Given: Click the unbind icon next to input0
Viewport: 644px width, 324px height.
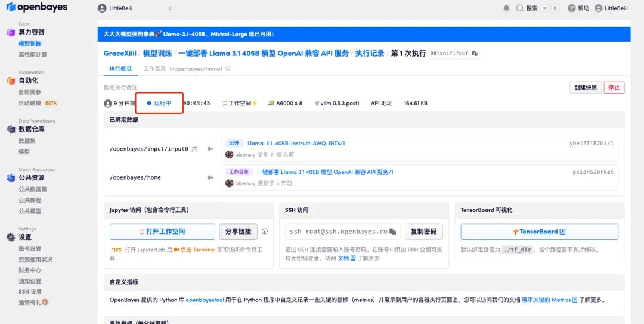Looking at the screenshot, I should (194, 149).
